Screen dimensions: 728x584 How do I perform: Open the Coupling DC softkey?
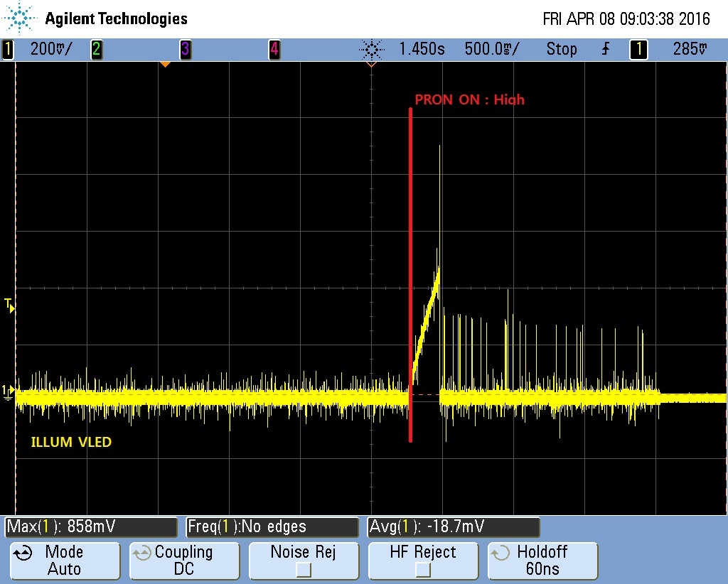[x=184, y=561]
